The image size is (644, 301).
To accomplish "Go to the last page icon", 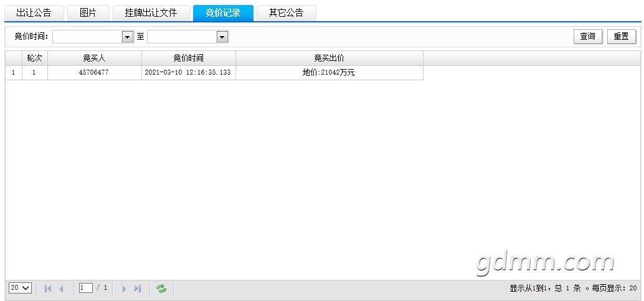I will click(138, 289).
